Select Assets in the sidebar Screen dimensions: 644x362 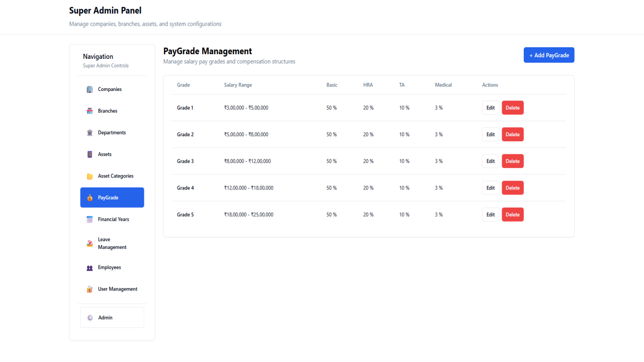pyautogui.click(x=112, y=154)
